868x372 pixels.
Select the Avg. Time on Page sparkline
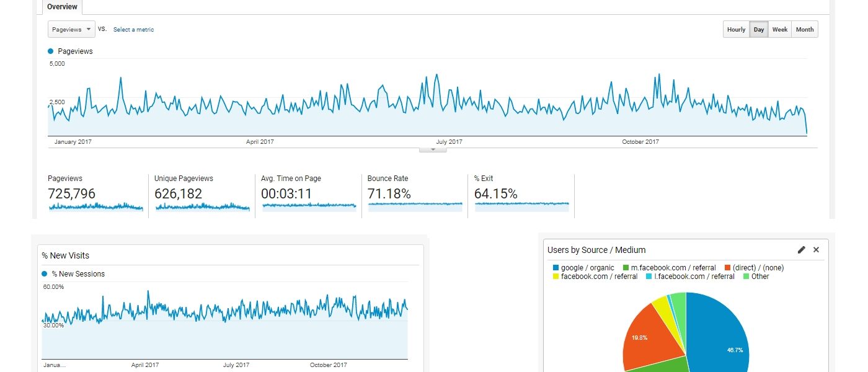309,205
